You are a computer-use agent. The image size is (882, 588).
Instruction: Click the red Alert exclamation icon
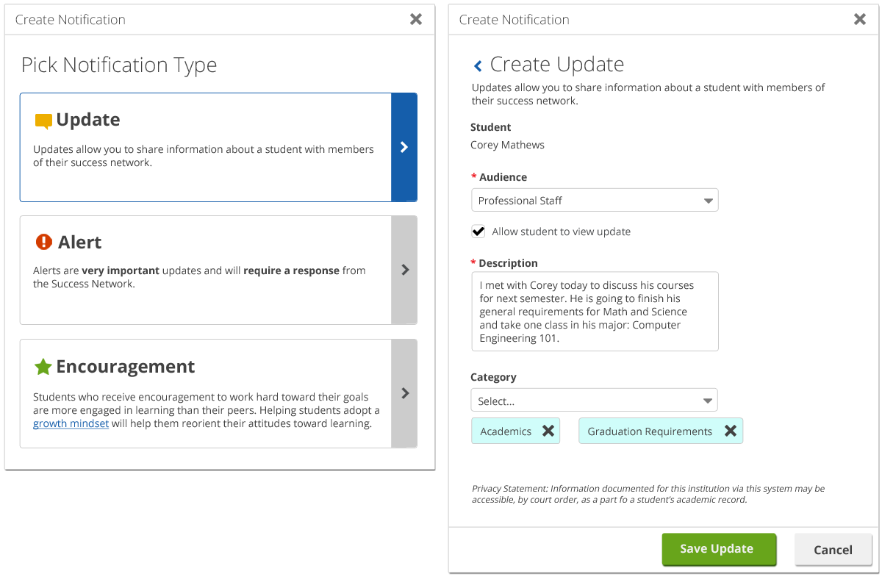(44, 240)
